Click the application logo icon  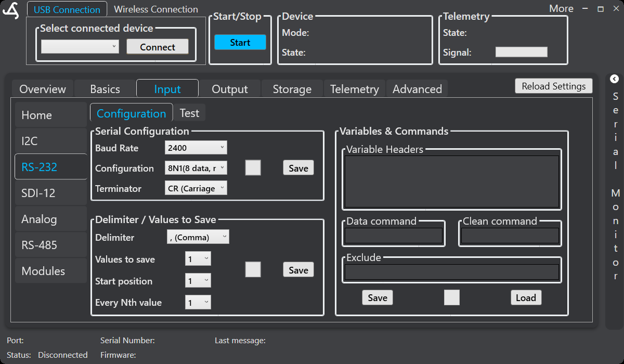point(11,11)
